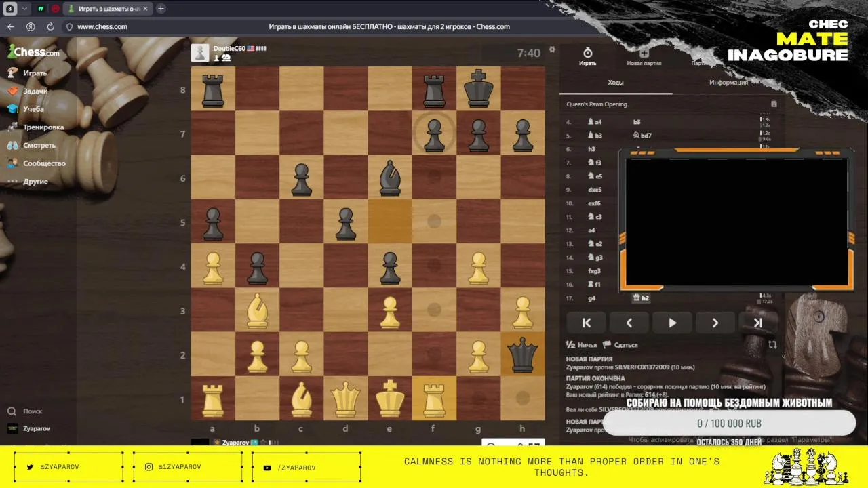Open the Zyaparov profile in sidebar
Viewport: 868px width, 488px height.
28,428
